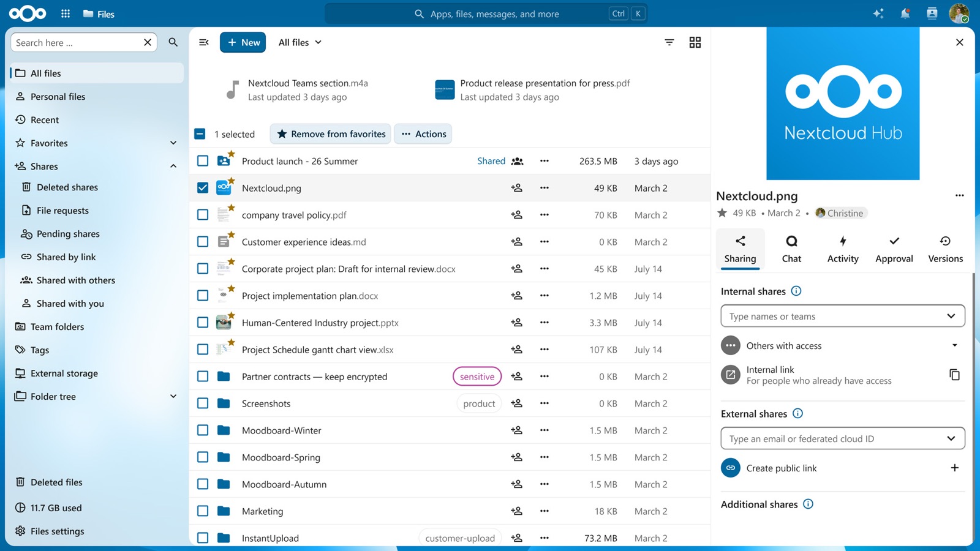Viewport: 980px width, 551px height.
Task: Open the file list filters icon
Action: coord(669,42)
